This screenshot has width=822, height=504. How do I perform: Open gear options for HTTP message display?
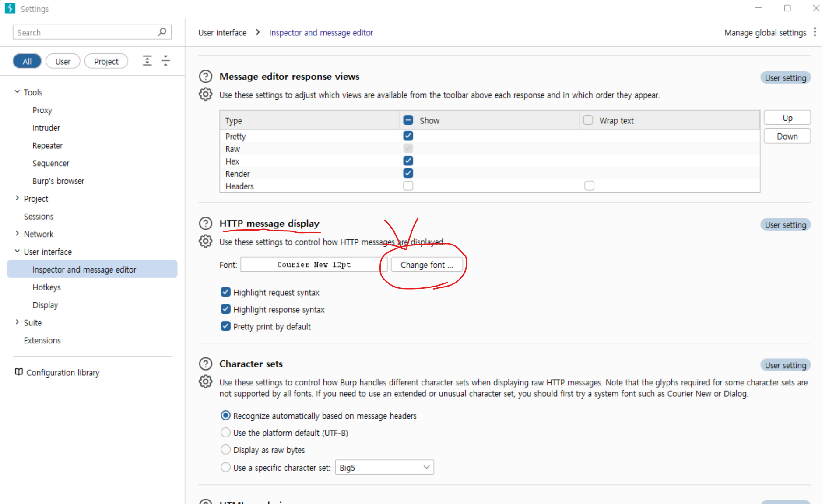pyautogui.click(x=205, y=241)
